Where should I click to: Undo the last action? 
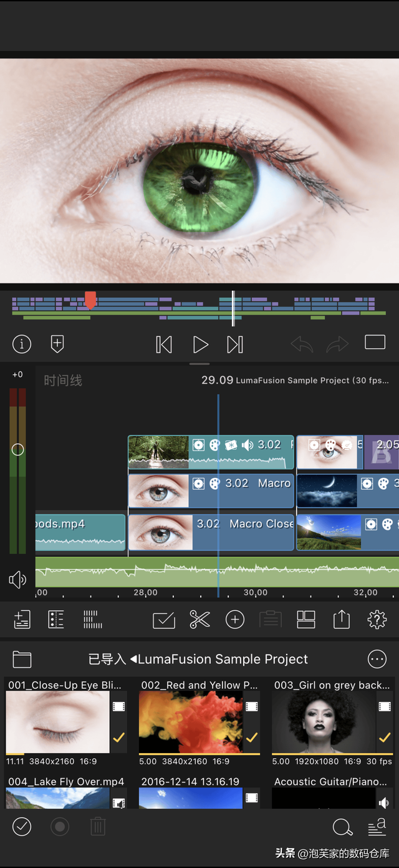pos(302,344)
